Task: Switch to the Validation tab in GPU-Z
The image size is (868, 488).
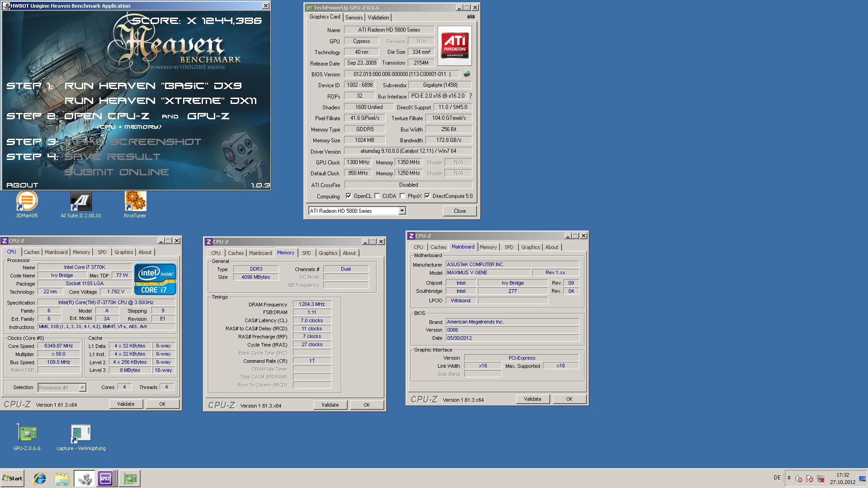Action: coord(378,18)
